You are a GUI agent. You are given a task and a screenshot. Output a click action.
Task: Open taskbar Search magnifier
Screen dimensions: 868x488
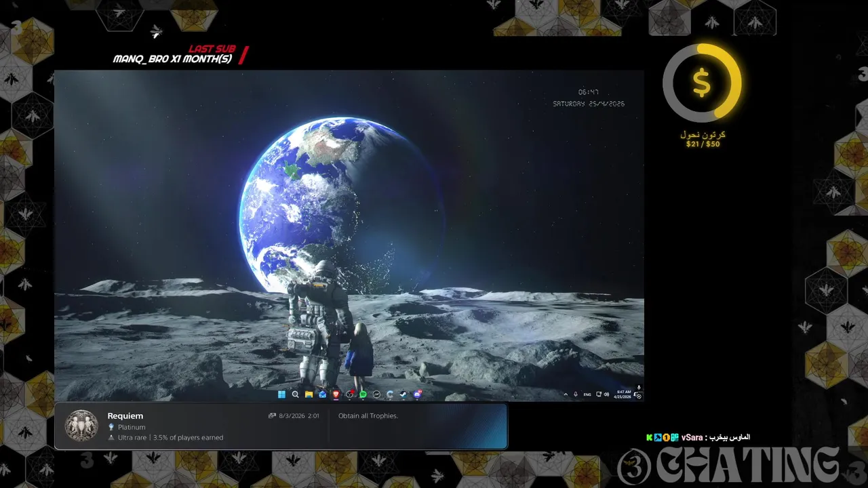pos(296,394)
